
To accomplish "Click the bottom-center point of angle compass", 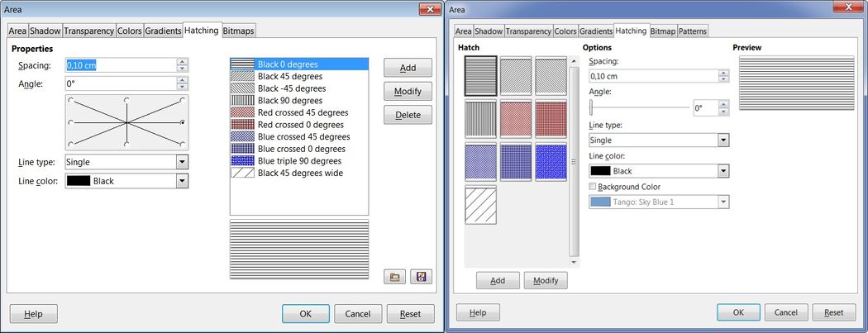I will 126,145.
